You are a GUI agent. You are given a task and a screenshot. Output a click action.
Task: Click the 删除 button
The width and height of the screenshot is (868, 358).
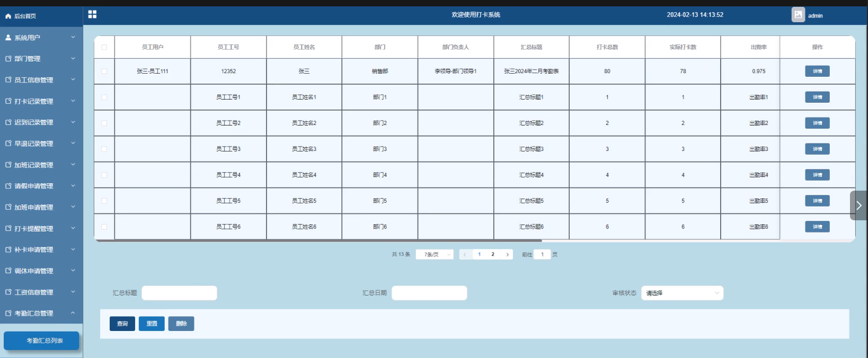click(x=181, y=324)
